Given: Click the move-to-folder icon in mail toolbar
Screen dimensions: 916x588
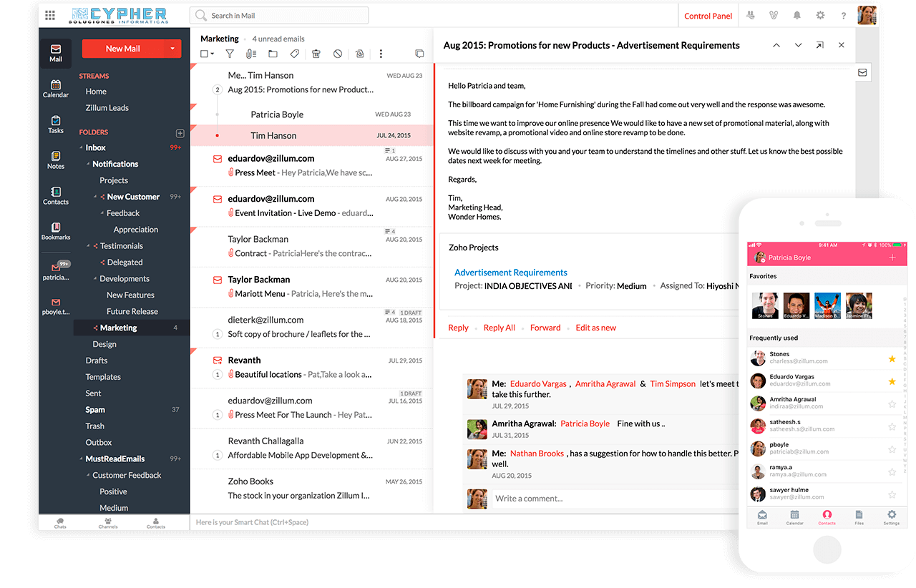Looking at the screenshot, I should coord(273,54).
